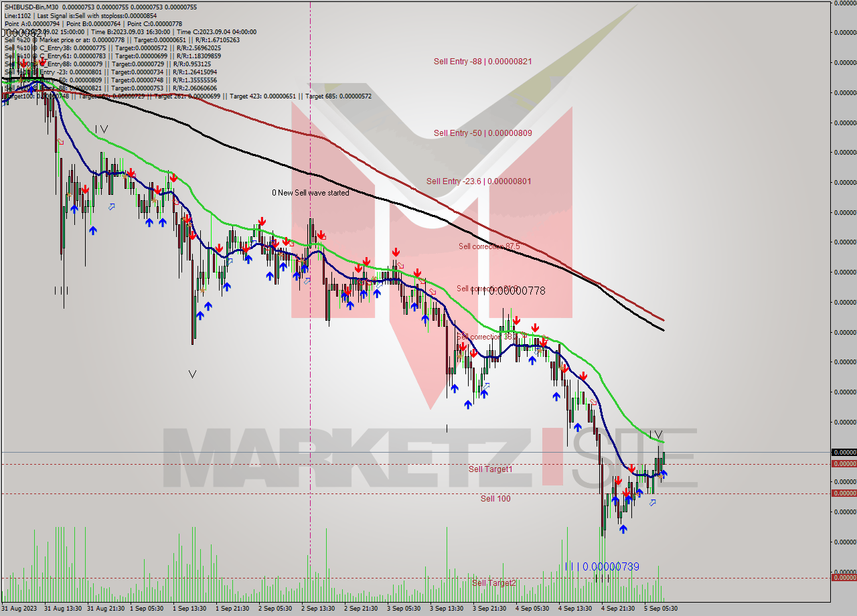Click the '2 Sep 05:30' time label
857x616 pixels.
tap(275, 609)
